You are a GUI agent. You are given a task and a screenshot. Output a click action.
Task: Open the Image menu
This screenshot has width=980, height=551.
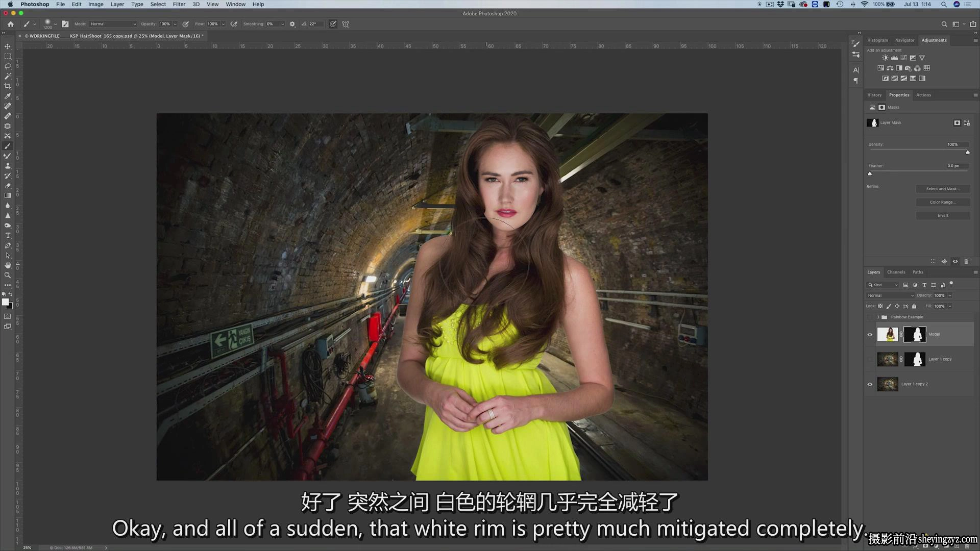coord(96,4)
